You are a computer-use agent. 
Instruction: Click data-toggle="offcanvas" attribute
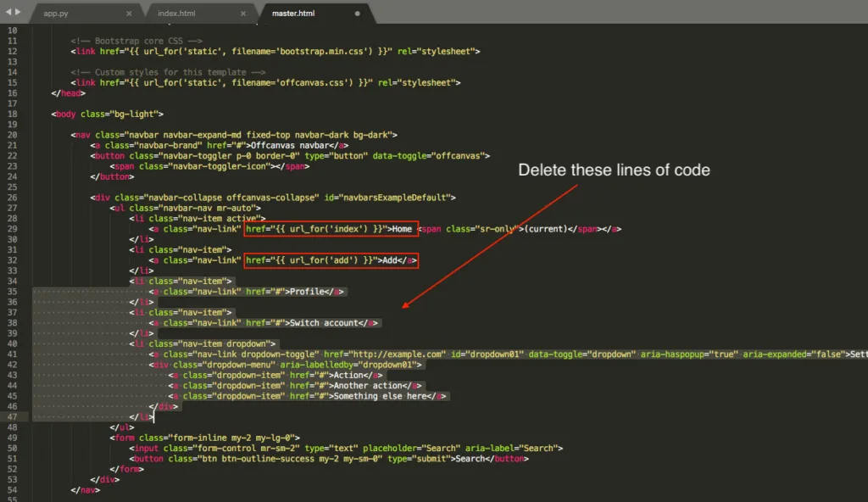point(428,156)
